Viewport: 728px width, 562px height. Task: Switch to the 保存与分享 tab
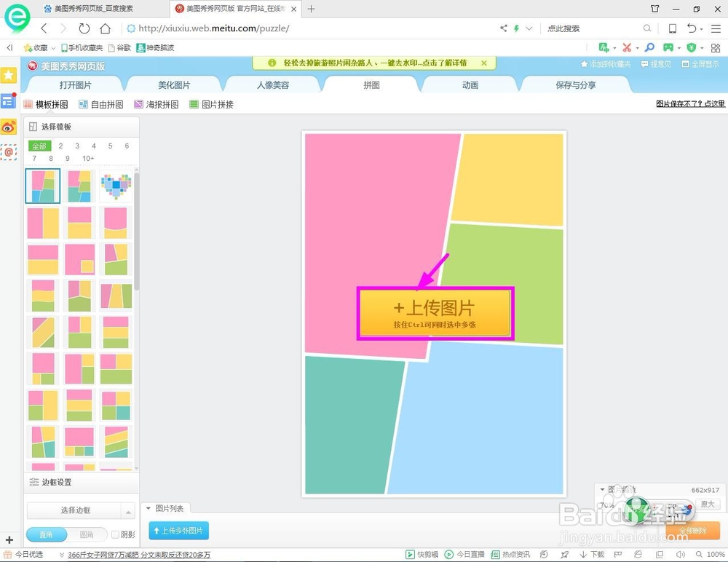pyautogui.click(x=576, y=85)
